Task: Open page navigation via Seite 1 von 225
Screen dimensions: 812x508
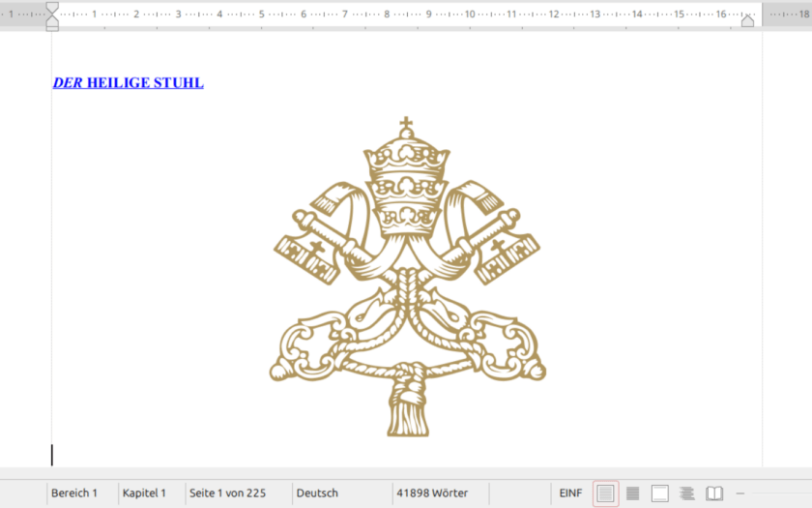Action: [x=227, y=493]
